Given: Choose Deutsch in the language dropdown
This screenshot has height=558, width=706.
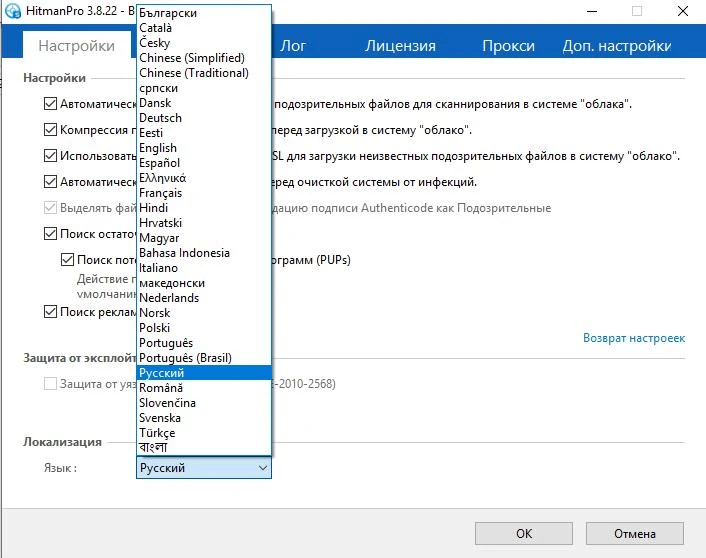Looking at the screenshot, I should coord(160,118).
